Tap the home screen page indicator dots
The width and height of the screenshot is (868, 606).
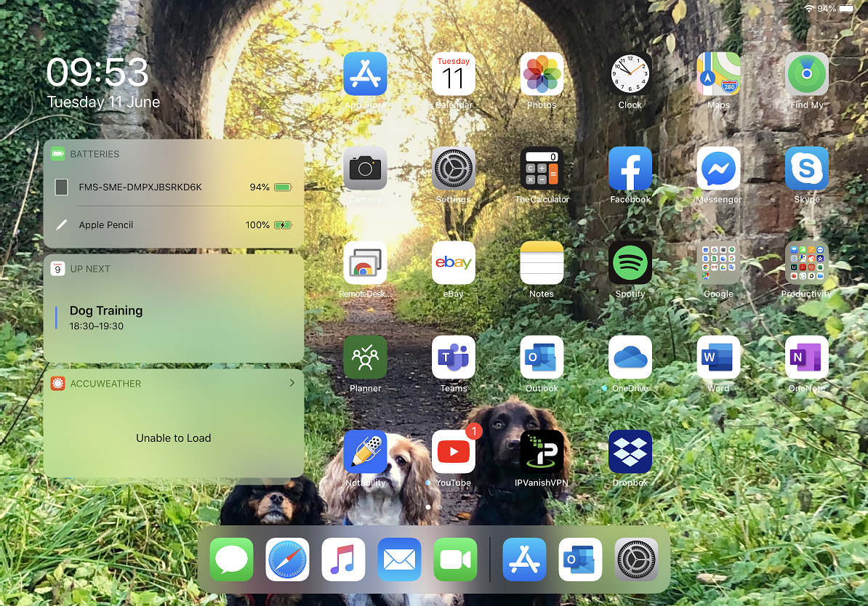coord(433,507)
